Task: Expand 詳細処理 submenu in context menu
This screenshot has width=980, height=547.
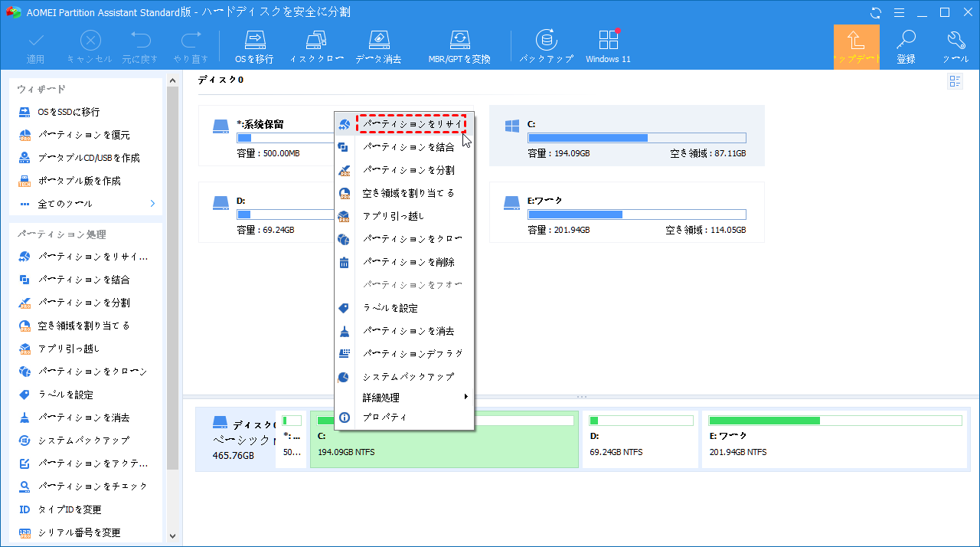Action: [404, 398]
